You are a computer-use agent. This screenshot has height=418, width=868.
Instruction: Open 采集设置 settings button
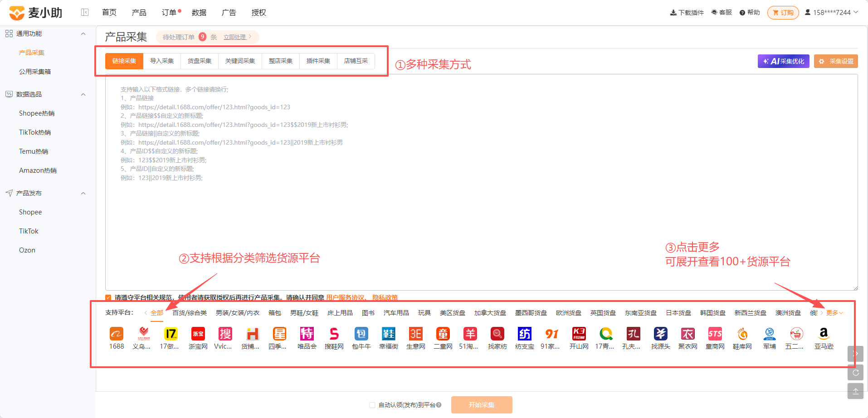click(836, 61)
